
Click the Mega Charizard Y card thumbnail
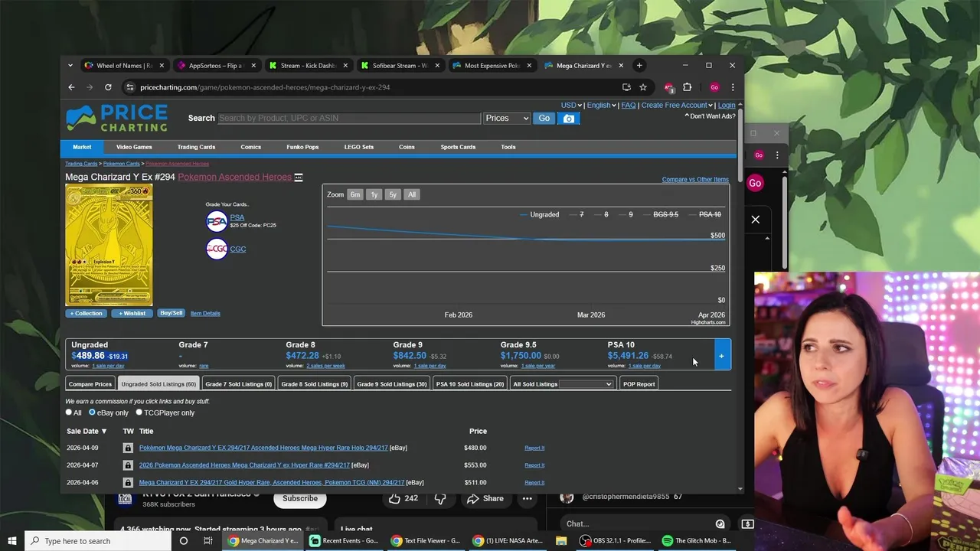click(x=109, y=246)
